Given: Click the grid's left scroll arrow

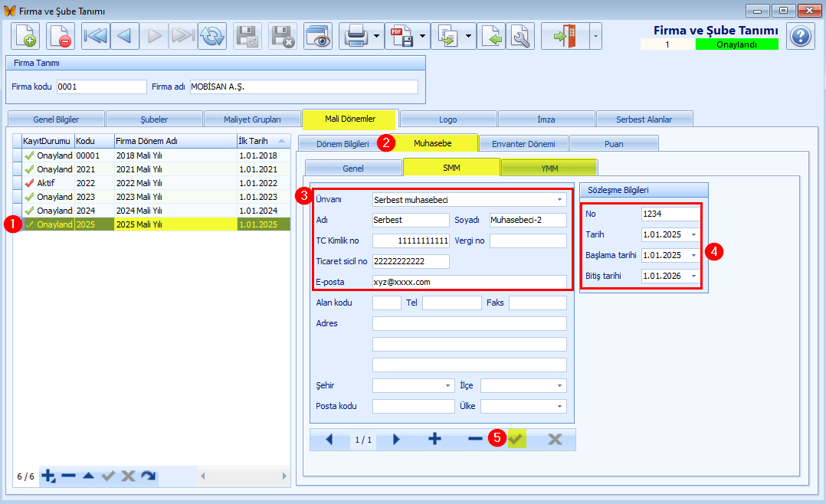Looking at the screenshot, I should [203, 476].
